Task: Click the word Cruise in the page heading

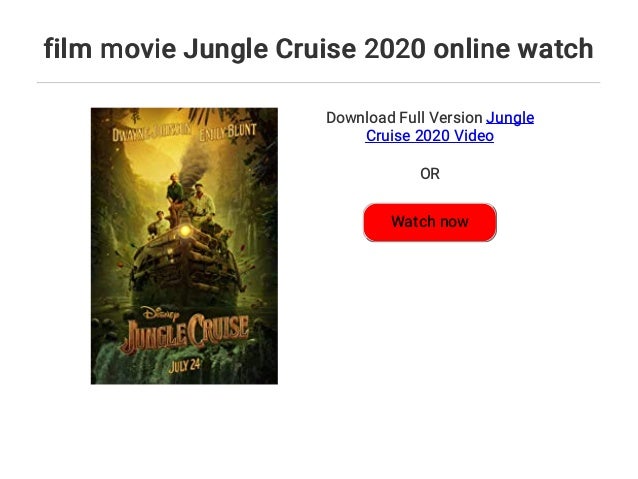Action: (x=316, y=48)
